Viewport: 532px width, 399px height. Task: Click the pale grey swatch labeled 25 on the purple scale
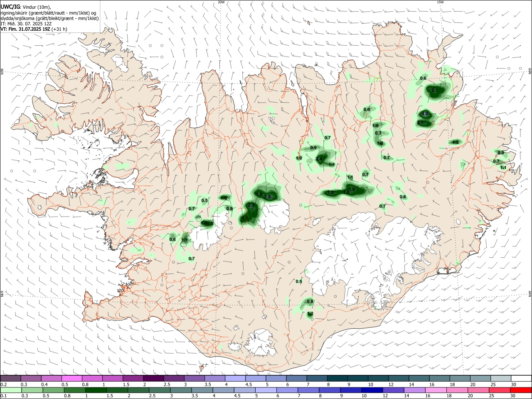click(x=500, y=378)
